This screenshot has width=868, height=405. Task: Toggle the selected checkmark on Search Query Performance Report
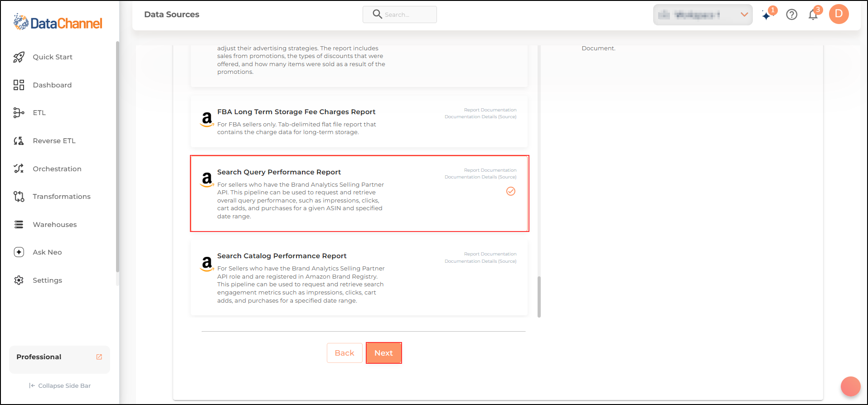(x=511, y=191)
